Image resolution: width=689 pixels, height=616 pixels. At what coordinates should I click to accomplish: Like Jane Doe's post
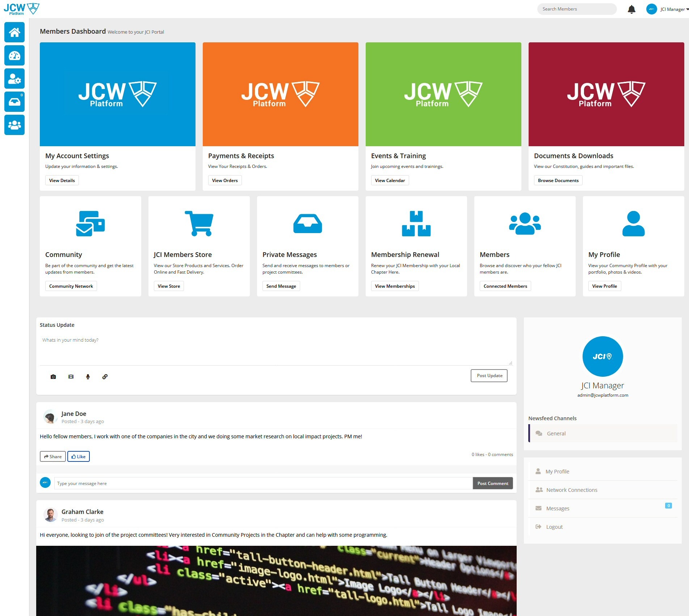point(79,456)
